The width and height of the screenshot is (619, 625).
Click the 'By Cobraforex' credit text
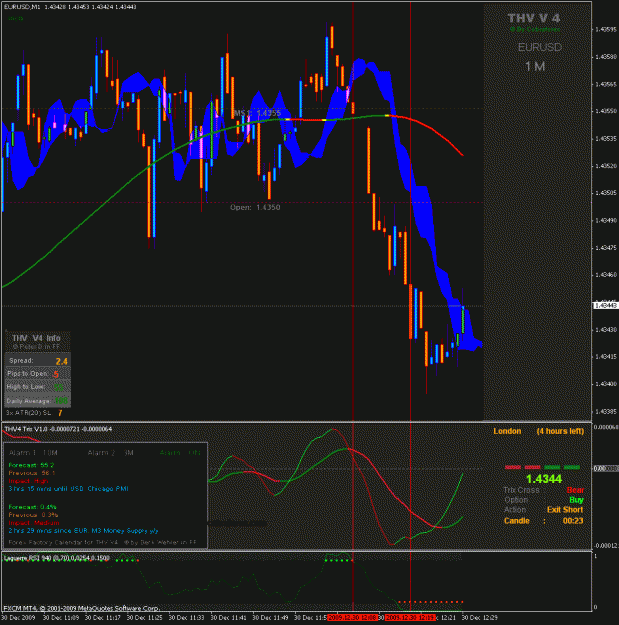coord(535,29)
